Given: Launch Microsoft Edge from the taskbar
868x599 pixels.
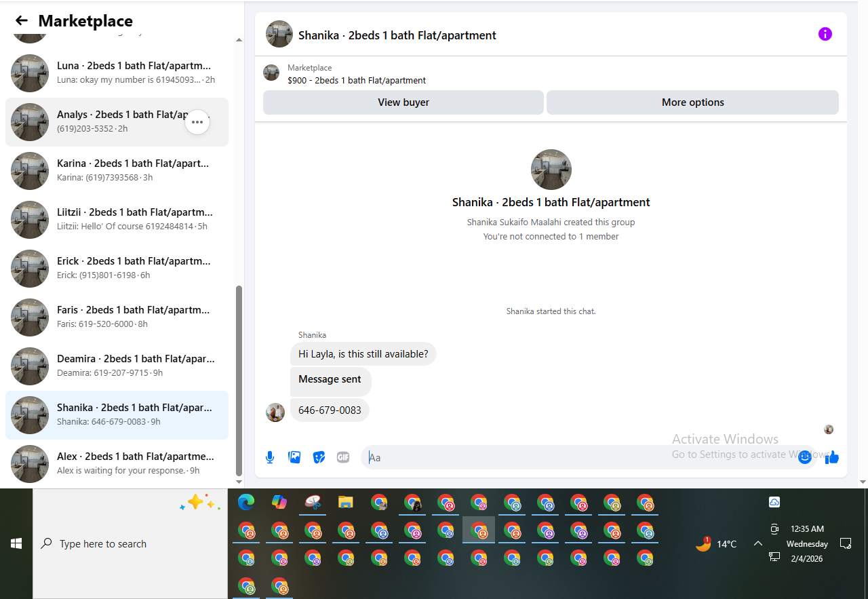Looking at the screenshot, I should click(246, 502).
